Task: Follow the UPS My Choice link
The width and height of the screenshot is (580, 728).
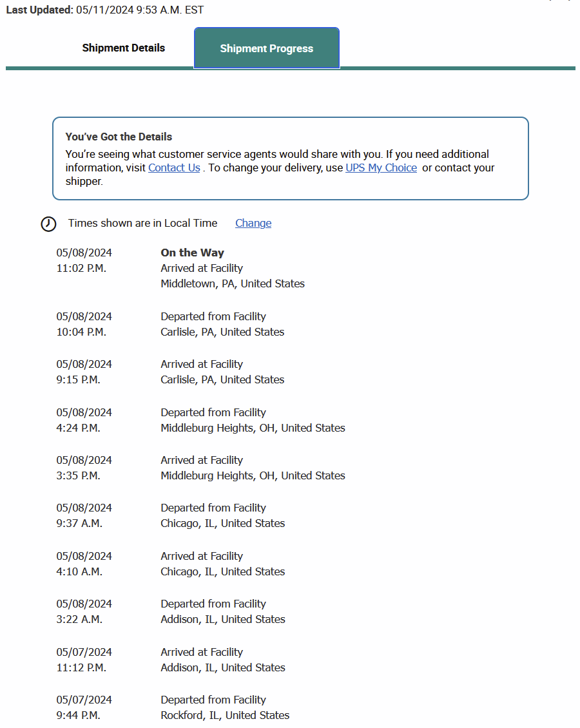Action: pyautogui.click(x=381, y=168)
